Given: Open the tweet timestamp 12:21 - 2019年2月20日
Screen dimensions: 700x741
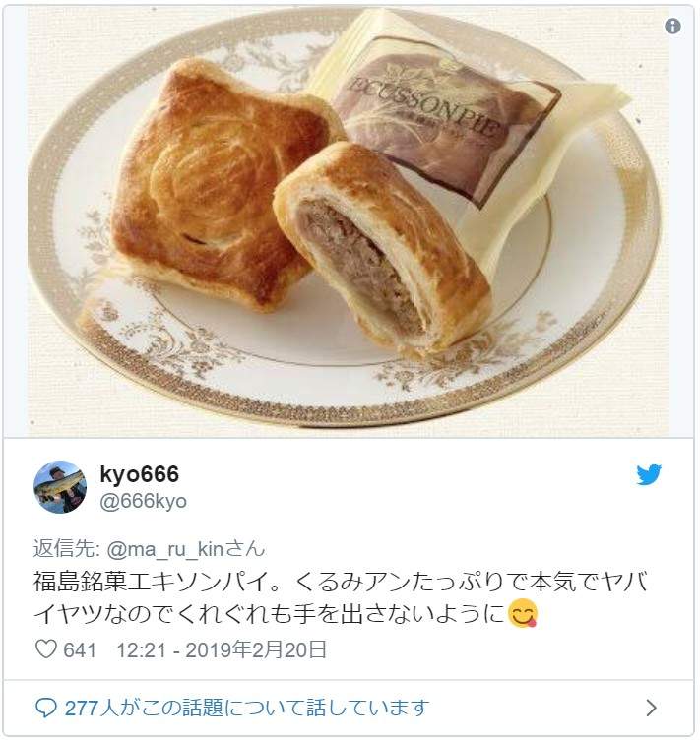Looking at the screenshot, I should (x=222, y=649).
